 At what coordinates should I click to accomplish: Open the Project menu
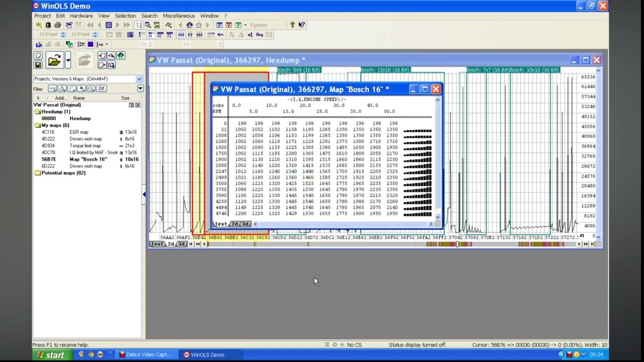(42, 16)
